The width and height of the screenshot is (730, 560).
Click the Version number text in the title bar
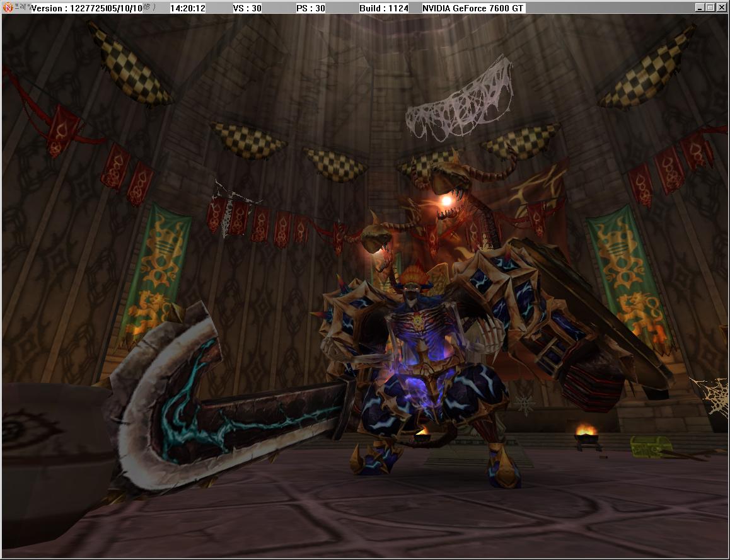coord(84,8)
